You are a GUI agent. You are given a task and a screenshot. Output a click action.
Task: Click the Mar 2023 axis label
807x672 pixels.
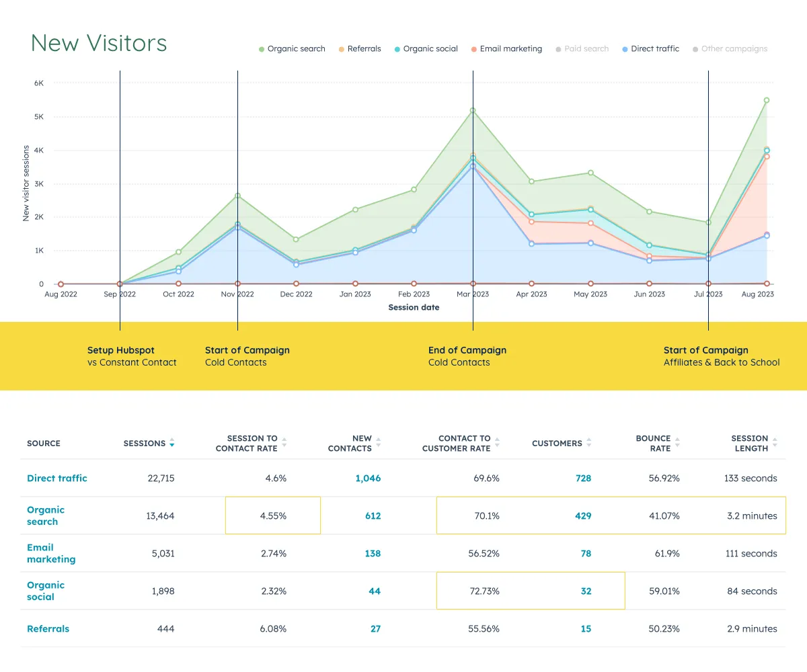tap(473, 294)
